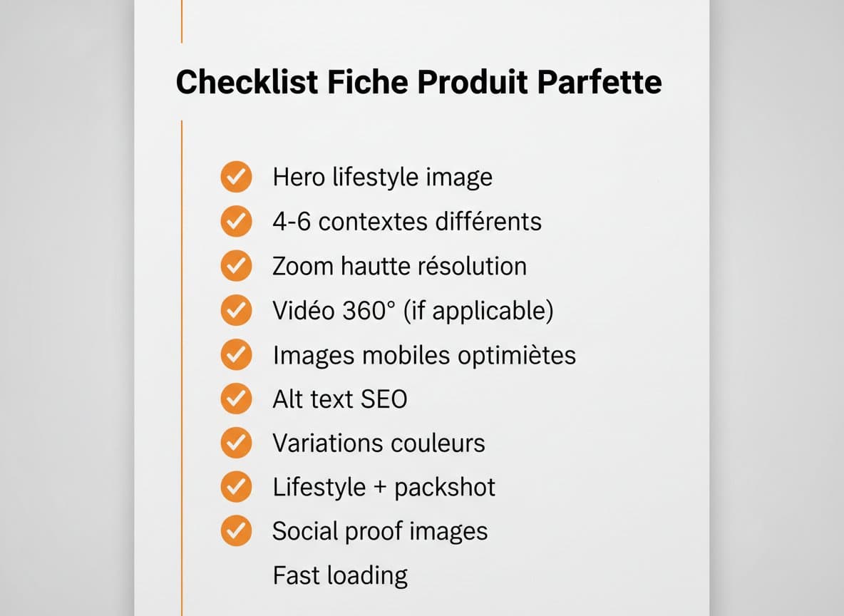Toggle the checkmark next to 4-6 contextes différents
The image size is (844, 616).
pos(236,222)
